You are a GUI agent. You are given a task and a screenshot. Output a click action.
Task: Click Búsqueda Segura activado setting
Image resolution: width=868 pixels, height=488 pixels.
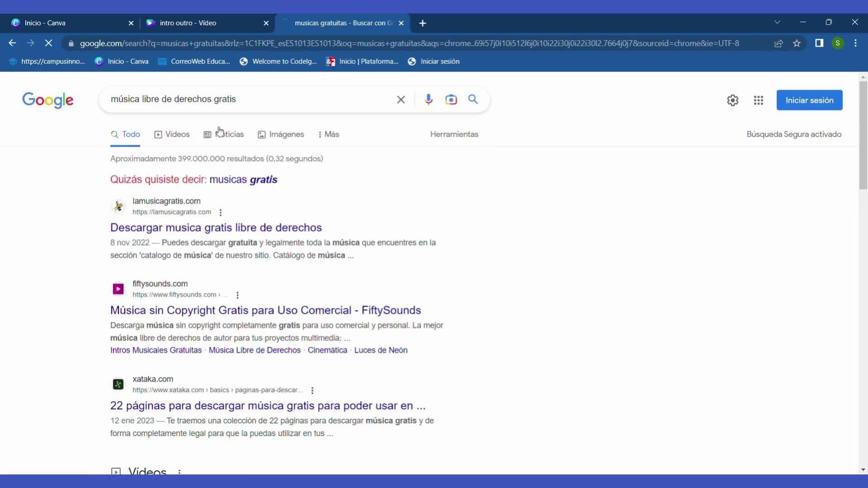(x=793, y=134)
